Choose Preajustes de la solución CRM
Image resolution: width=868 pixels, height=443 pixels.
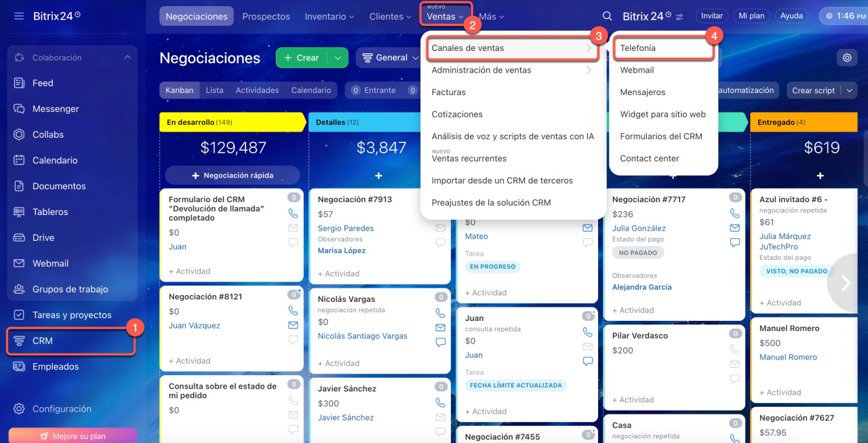pyautogui.click(x=491, y=202)
